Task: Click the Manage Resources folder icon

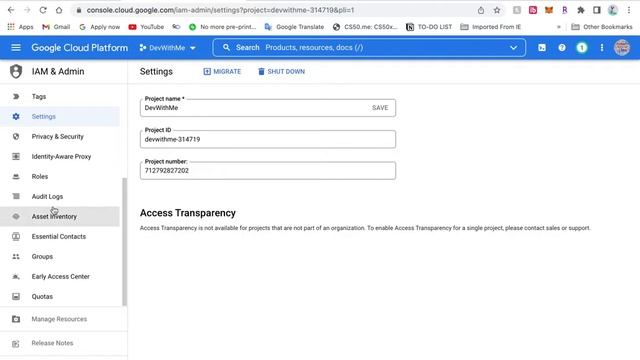Action: tap(16, 319)
